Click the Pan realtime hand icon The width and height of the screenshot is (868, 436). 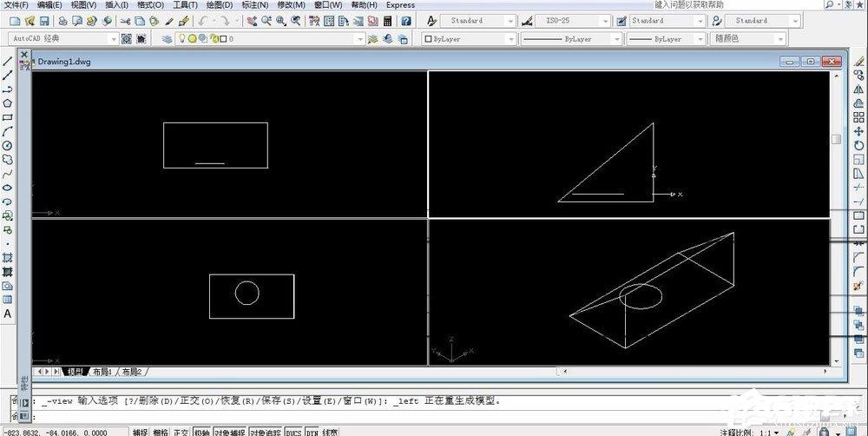pos(252,21)
